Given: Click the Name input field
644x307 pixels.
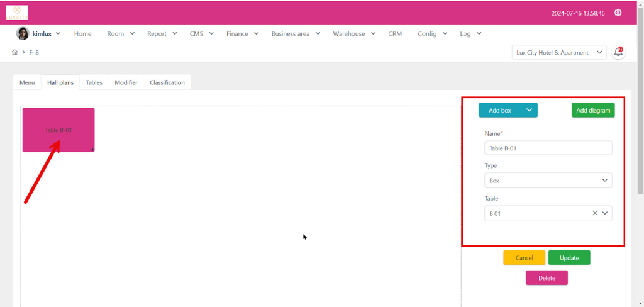Looking at the screenshot, I should pyautogui.click(x=548, y=148).
